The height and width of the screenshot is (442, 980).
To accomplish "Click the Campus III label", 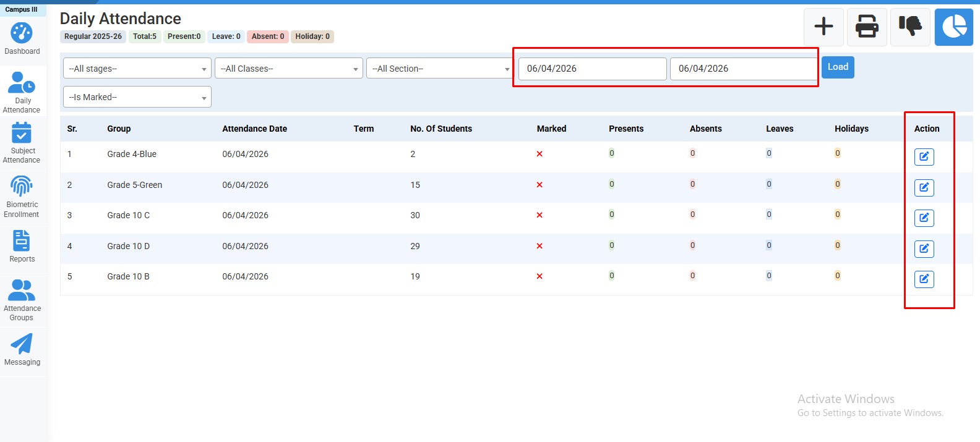I will (x=22, y=9).
